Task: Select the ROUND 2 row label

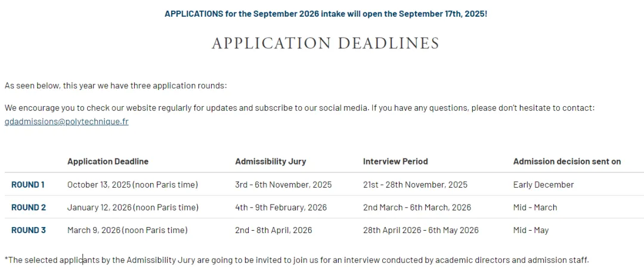Action: pos(29,207)
